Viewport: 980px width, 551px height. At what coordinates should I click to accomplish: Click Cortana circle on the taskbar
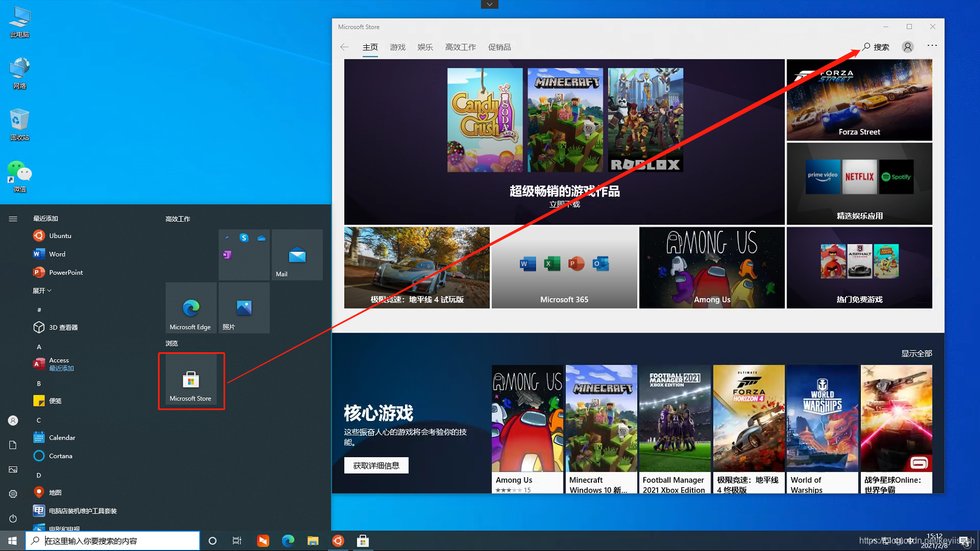point(213,541)
